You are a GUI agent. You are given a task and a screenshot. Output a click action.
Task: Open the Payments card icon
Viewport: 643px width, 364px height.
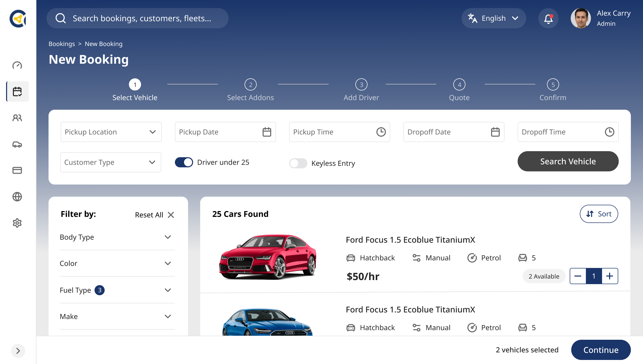17,170
